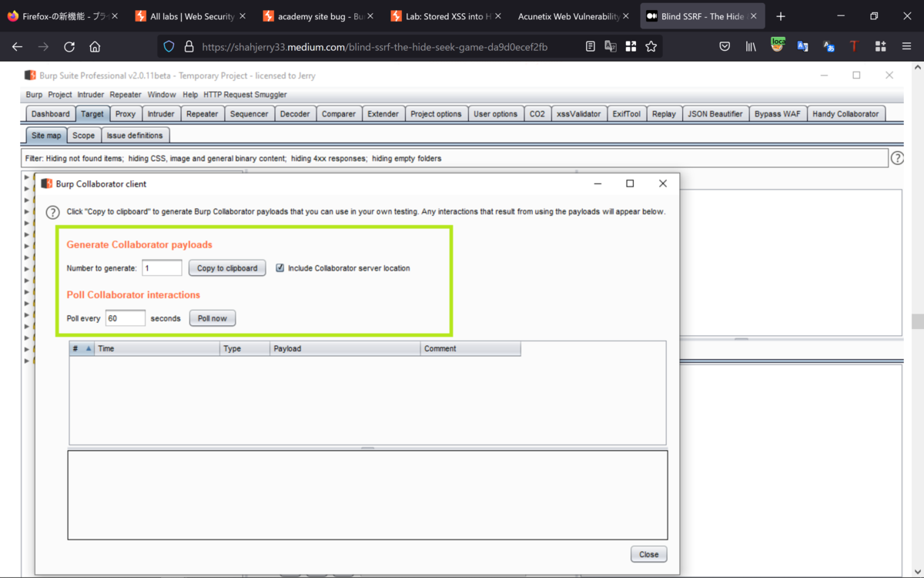Open the Google Translate extension icon
The image size is (924, 578).
tap(802, 47)
